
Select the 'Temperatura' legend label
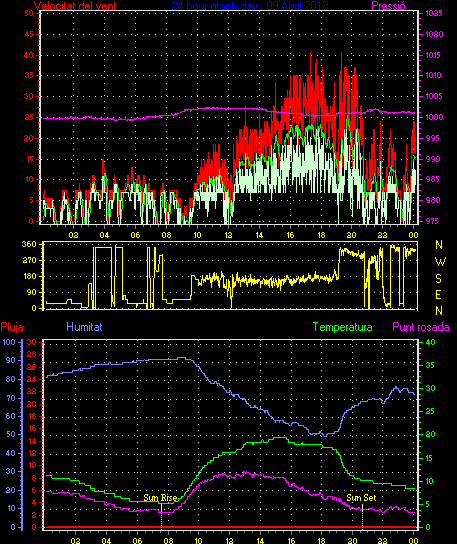pos(342,327)
